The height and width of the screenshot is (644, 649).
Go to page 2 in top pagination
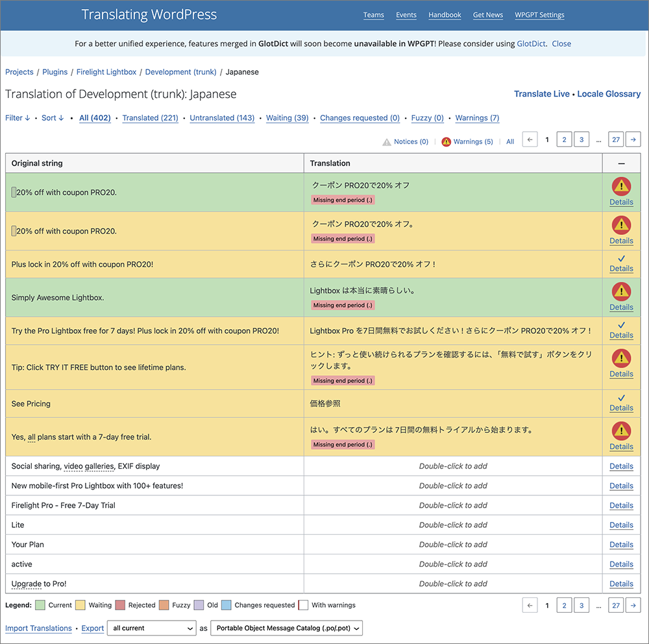(x=564, y=140)
